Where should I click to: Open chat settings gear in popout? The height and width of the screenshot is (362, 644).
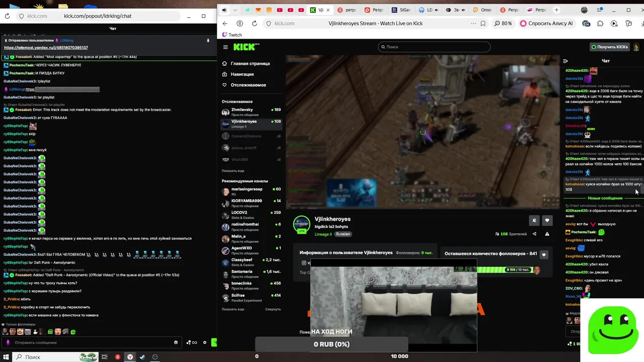[205, 342]
